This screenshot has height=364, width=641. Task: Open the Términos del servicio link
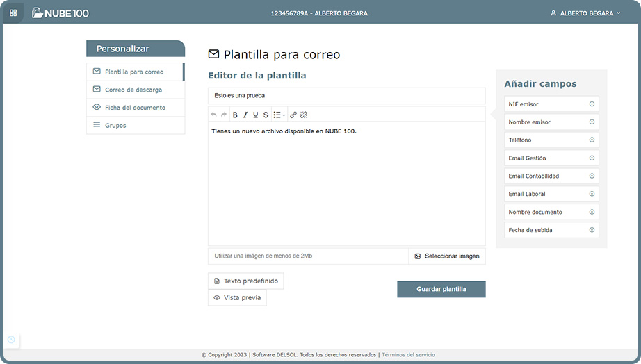(408, 355)
